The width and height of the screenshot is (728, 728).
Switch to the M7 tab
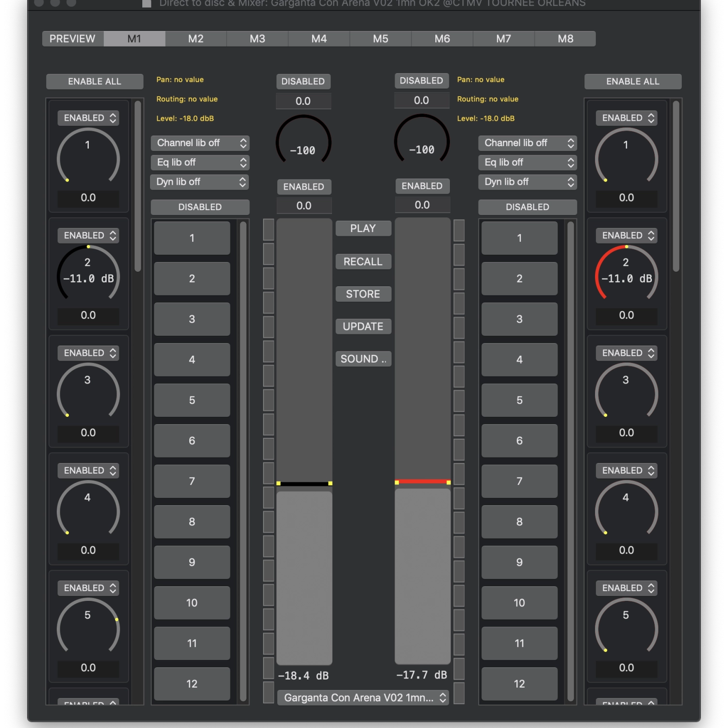(504, 39)
